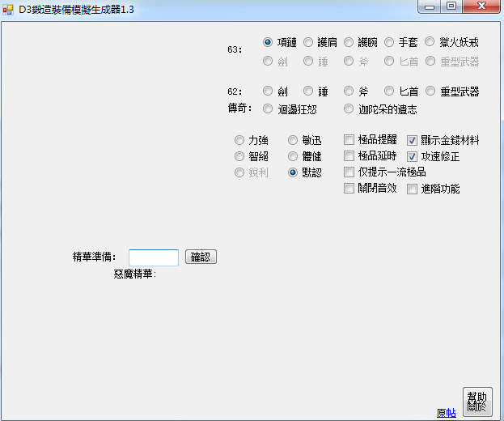This screenshot has height=421, width=504.
Task: Focus the 精華準備 input field
Action: coord(154,257)
